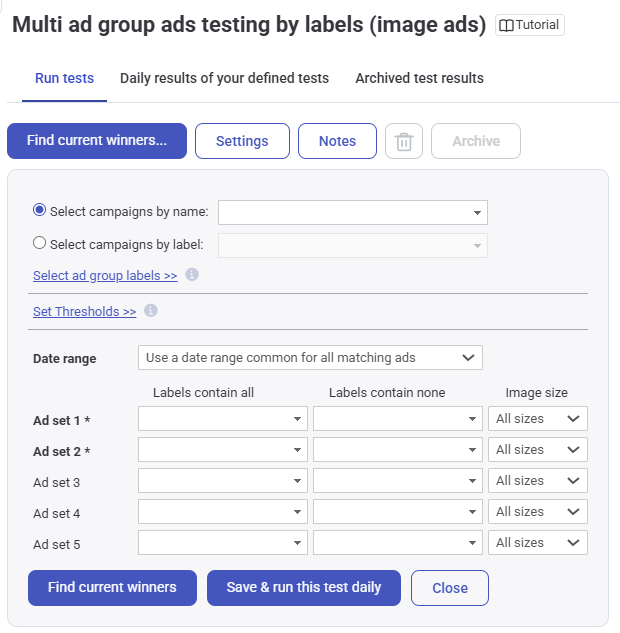This screenshot has width=620, height=633.
Task: Follow the Set Thresholds link
Action: pos(84,312)
